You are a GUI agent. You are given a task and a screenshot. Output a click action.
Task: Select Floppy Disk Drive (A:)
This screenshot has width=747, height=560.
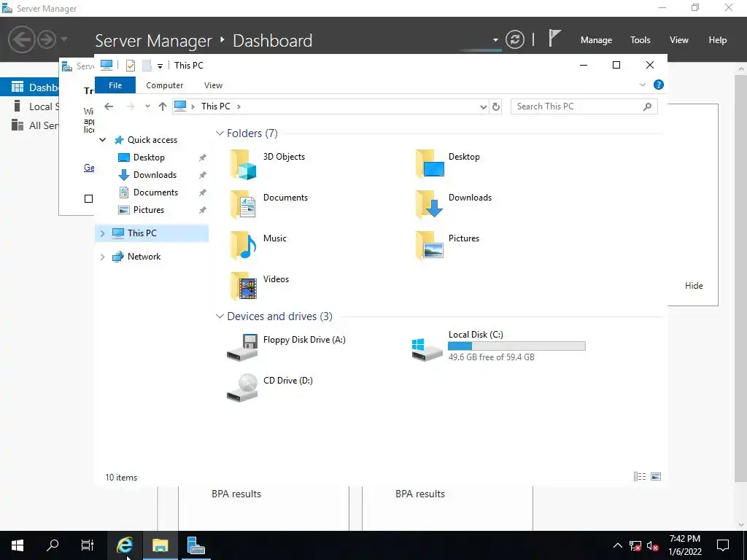coord(286,347)
